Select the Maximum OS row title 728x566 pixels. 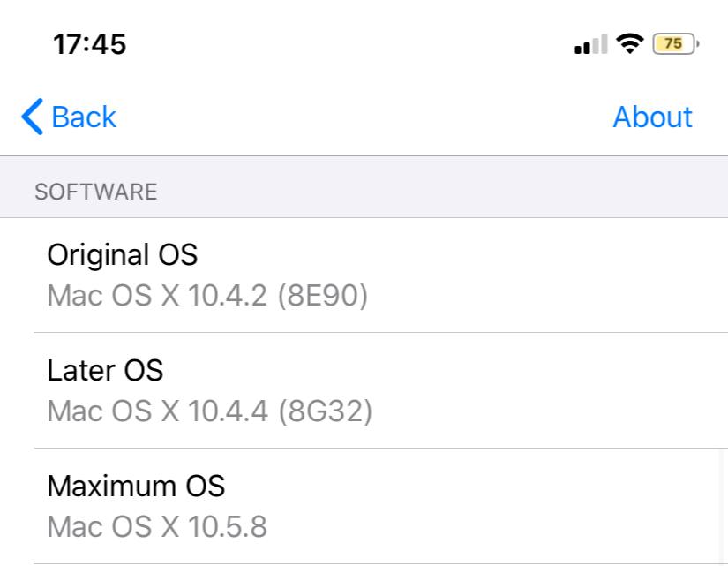coord(136,486)
